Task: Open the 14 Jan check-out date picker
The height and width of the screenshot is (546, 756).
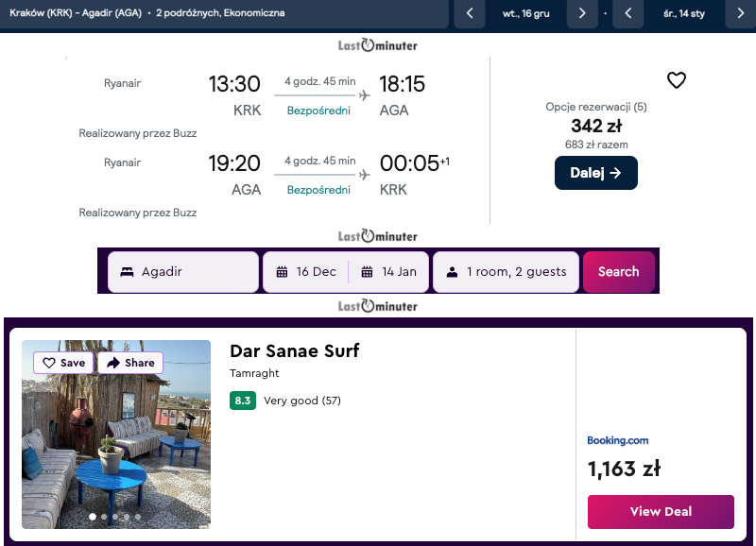Action: point(389,272)
